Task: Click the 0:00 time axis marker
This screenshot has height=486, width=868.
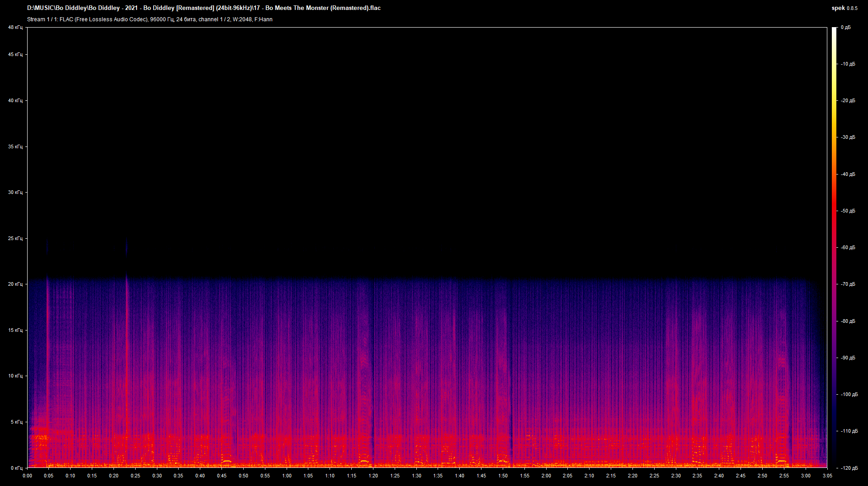Action: point(27,476)
